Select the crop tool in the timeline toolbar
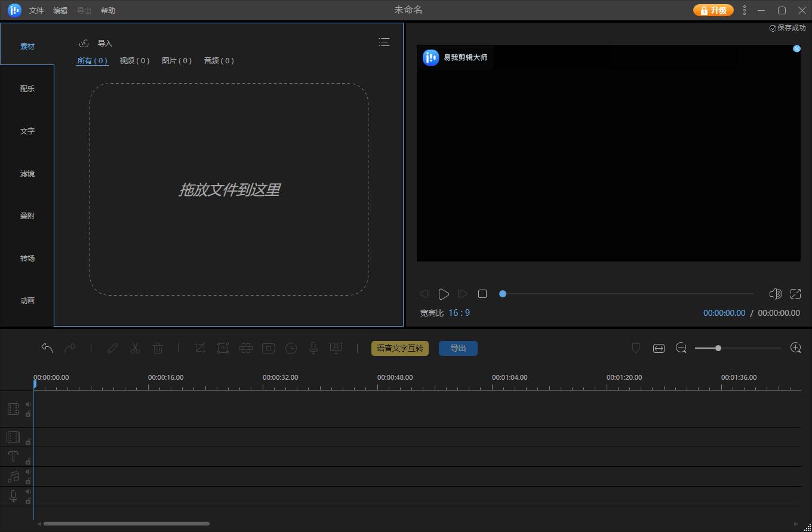 (x=200, y=348)
